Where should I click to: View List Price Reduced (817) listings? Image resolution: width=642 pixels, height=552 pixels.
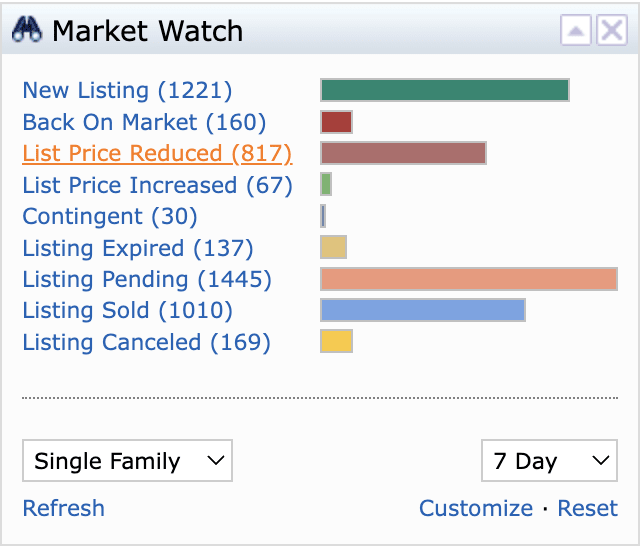click(x=157, y=153)
